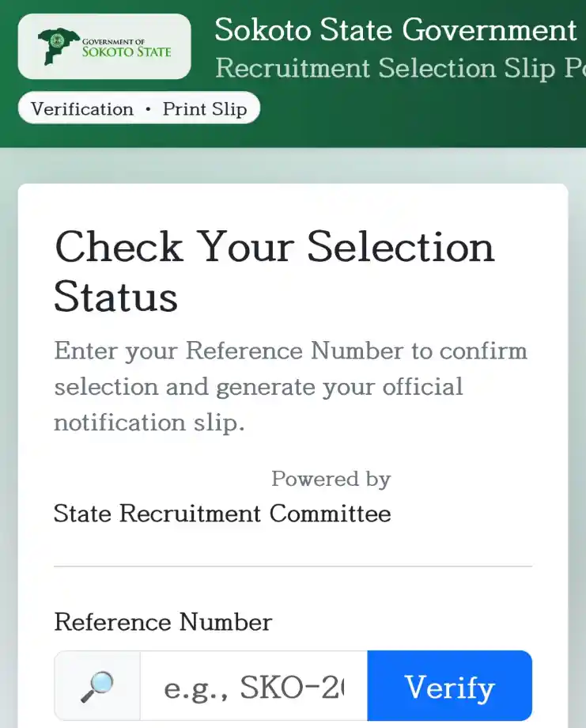The image size is (586, 728).
Task: Select Verification in the header pill
Action: (82, 109)
